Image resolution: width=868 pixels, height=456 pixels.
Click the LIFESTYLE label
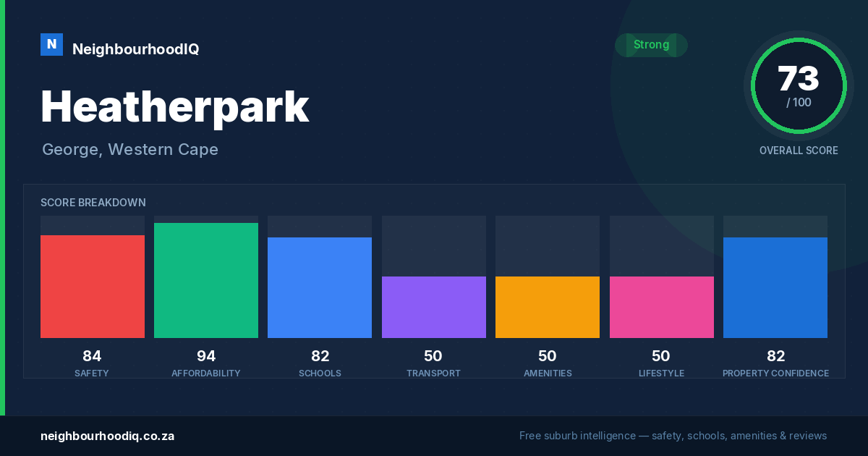(x=661, y=373)
